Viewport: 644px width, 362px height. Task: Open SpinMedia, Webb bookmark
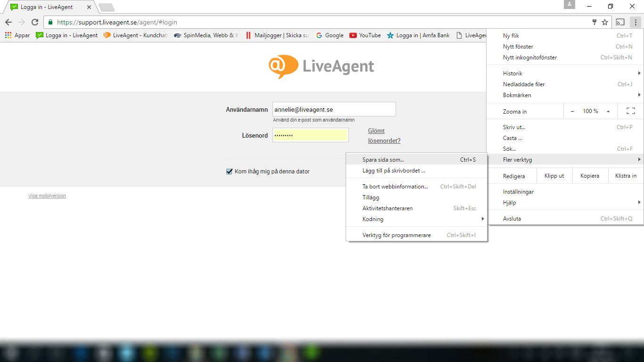(x=206, y=35)
